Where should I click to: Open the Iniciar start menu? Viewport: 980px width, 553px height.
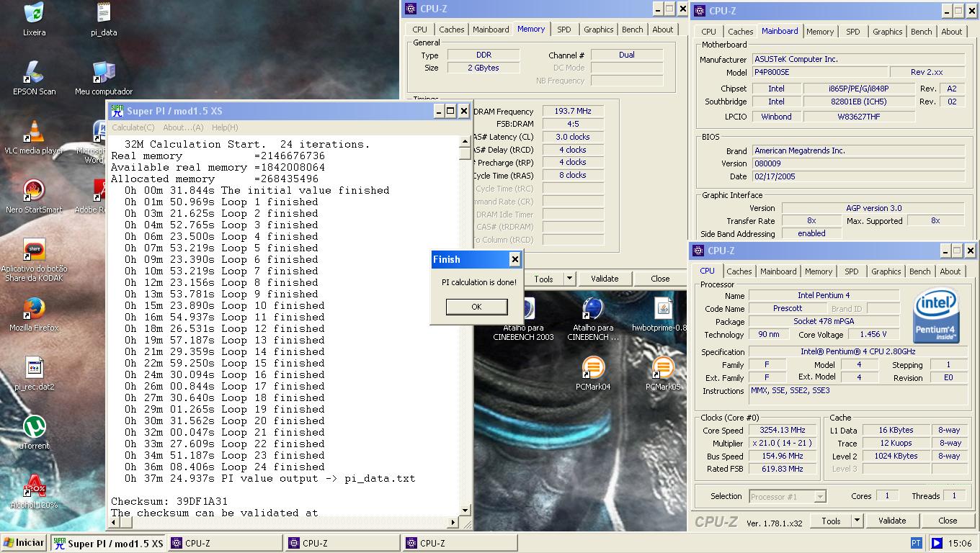click(x=24, y=543)
